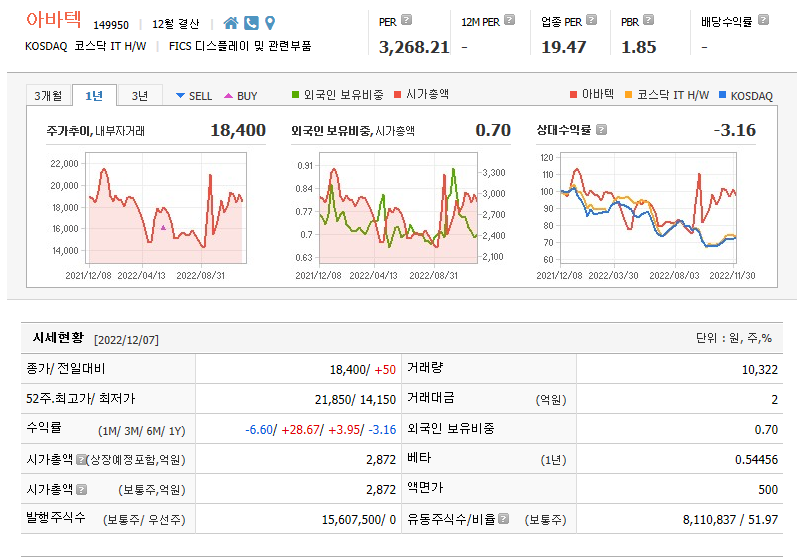799x558 pixels.
Task: Click help icon beside 상대수익률
Action: pos(601,130)
